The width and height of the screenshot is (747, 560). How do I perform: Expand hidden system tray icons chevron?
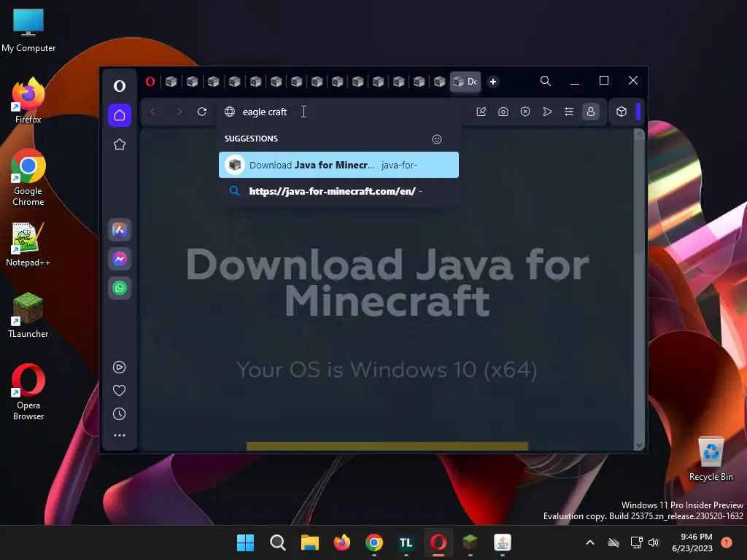[x=589, y=542]
